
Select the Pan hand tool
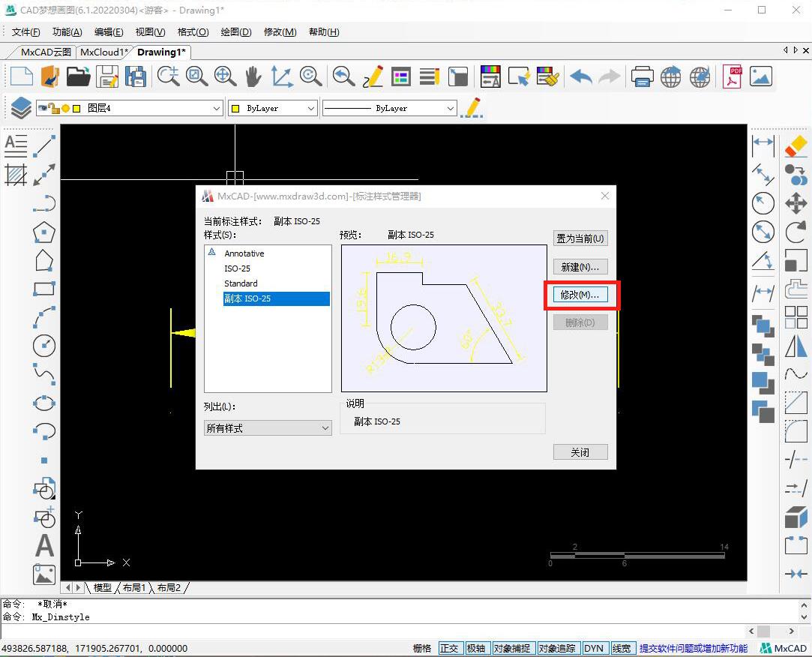pos(253,76)
